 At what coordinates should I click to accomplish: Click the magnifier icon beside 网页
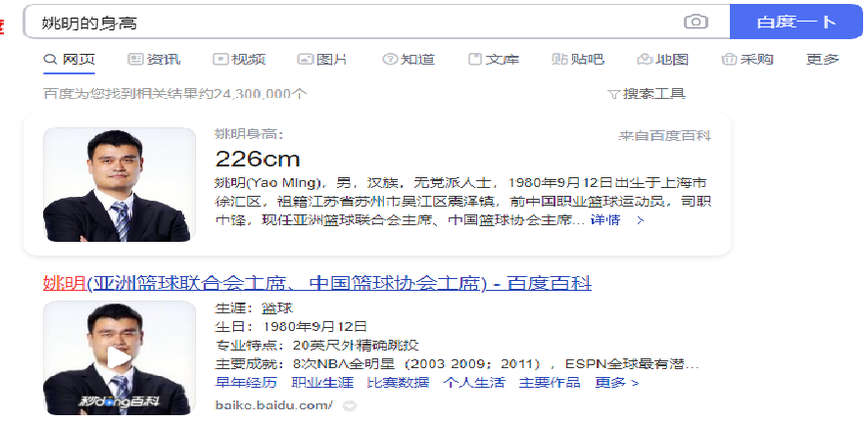coord(50,59)
